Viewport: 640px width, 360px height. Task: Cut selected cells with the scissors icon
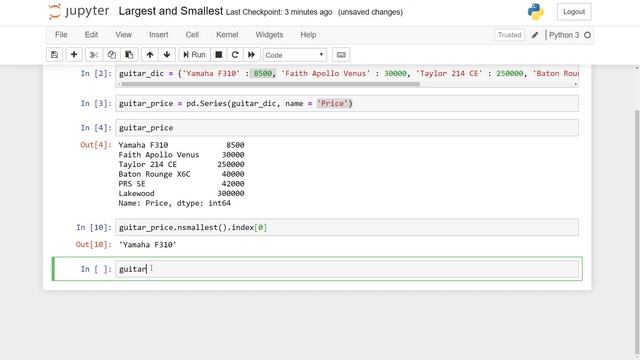(94, 55)
